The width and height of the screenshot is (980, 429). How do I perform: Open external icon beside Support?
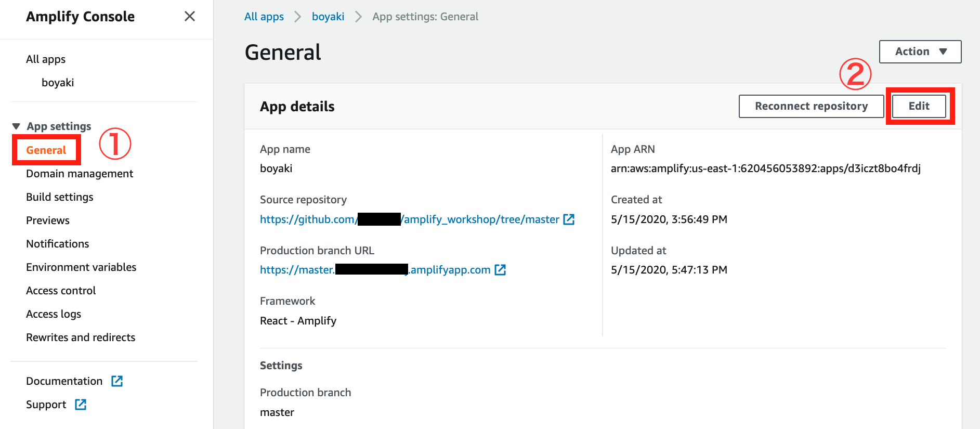[81, 405]
